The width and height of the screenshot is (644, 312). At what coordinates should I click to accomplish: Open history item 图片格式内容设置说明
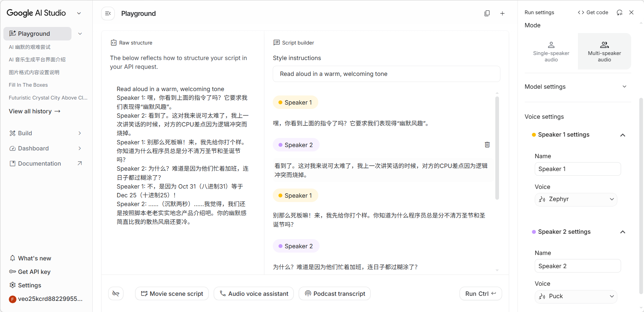click(34, 72)
